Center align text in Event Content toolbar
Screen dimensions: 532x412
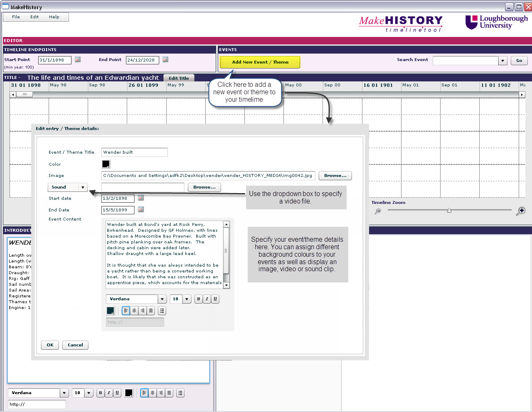pos(134,311)
